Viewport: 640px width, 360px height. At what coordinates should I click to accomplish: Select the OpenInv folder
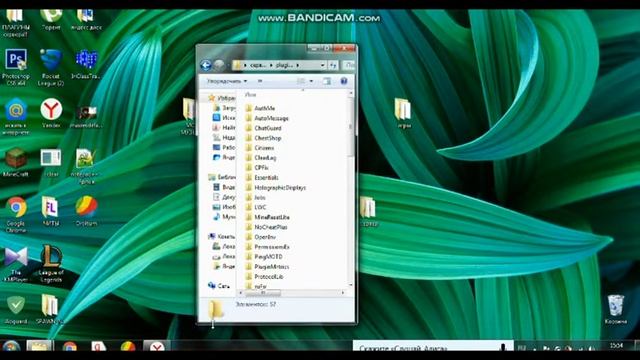click(x=260, y=237)
